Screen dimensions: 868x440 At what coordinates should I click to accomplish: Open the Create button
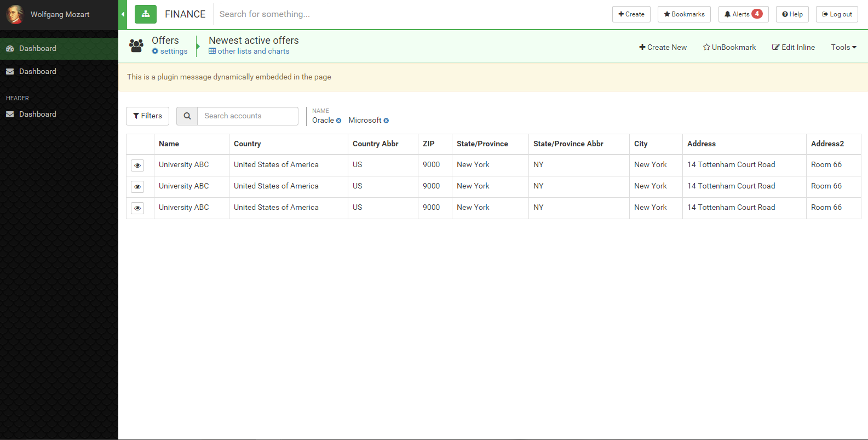(631, 14)
